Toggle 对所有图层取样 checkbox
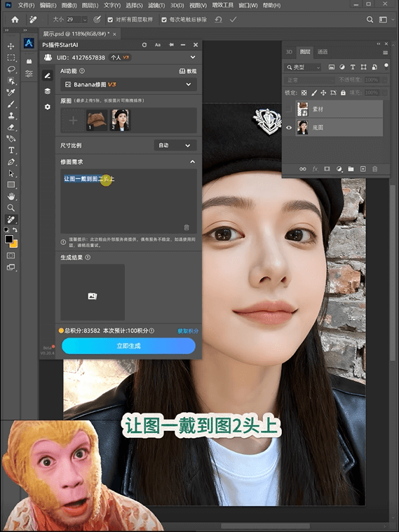 (110, 20)
